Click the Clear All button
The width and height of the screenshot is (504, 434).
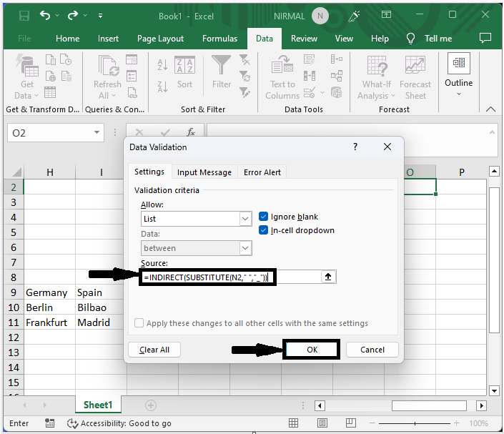154,350
